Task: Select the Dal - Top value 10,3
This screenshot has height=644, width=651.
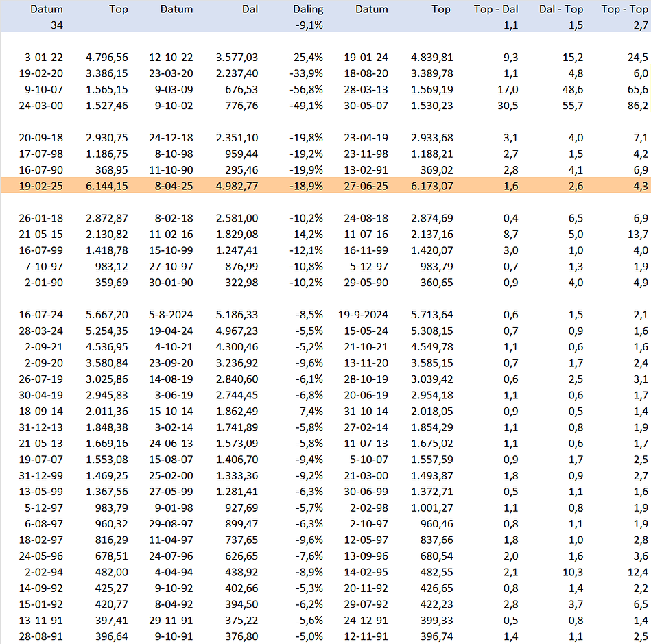Action: [x=573, y=572]
